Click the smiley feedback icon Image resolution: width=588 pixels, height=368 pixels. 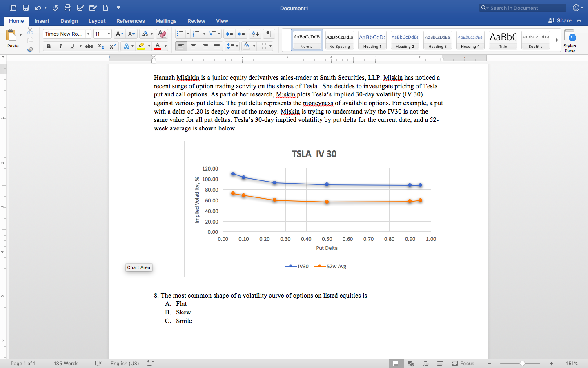click(576, 8)
